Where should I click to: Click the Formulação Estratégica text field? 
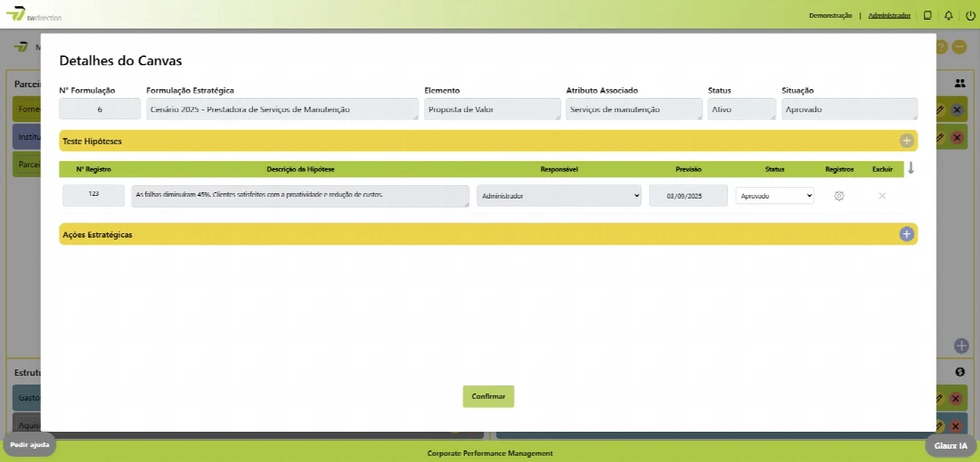coord(282,109)
